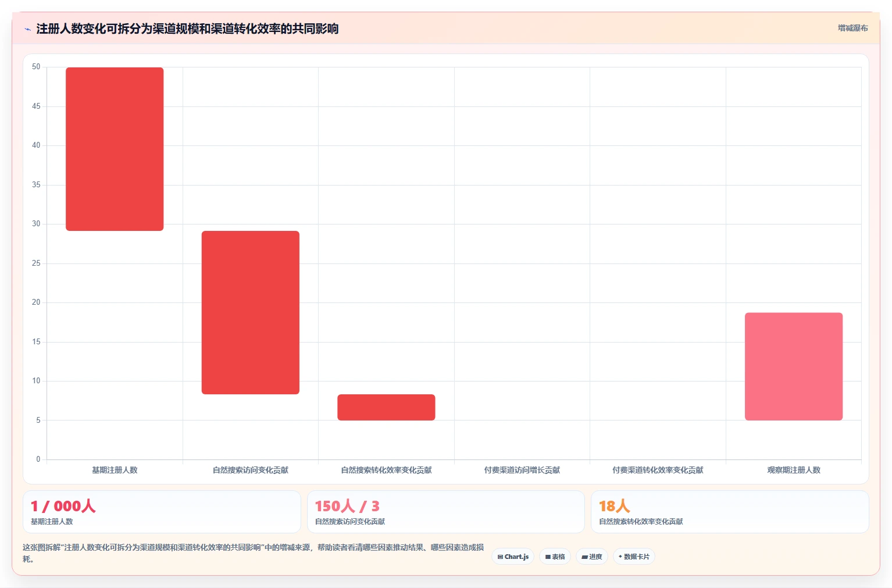The image size is (892, 588).
Task: Click y-axis tick label 25
Action: pos(36,263)
